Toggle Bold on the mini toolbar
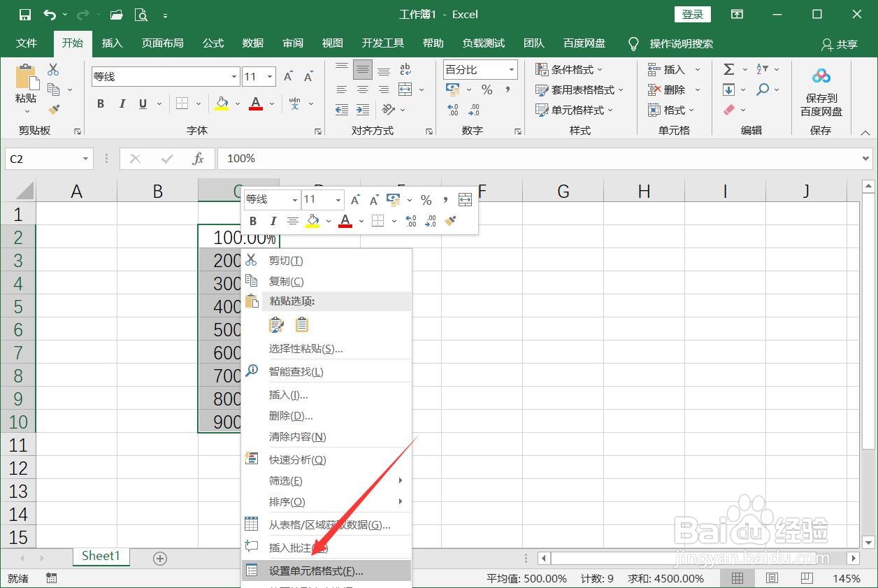The height and width of the screenshot is (588, 878). 253,220
